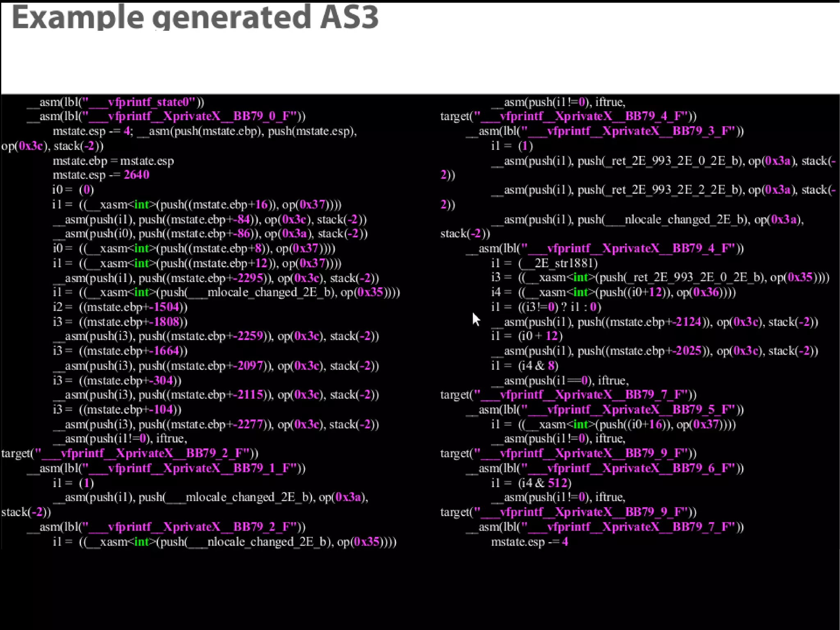Click the BB79_1_F label line
The image size is (840, 630).
click(x=166, y=468)
